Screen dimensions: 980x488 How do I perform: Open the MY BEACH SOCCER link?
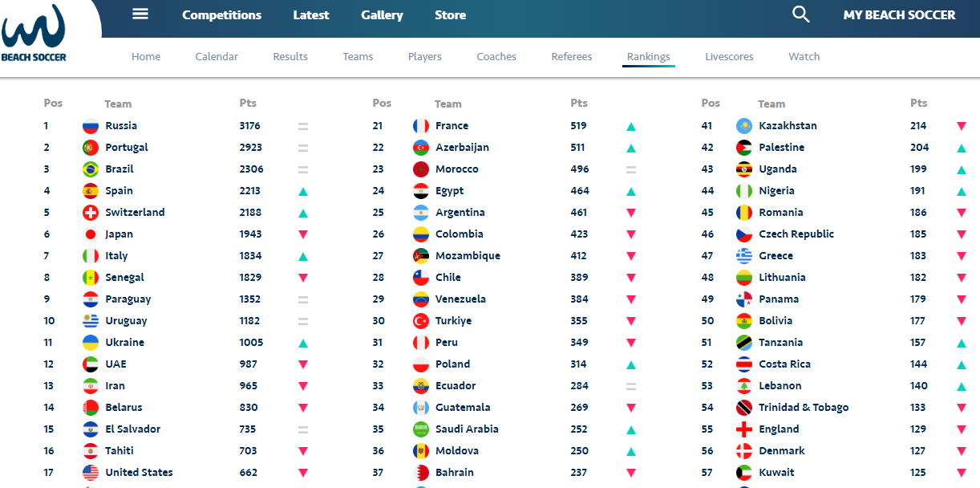[900, 15]
